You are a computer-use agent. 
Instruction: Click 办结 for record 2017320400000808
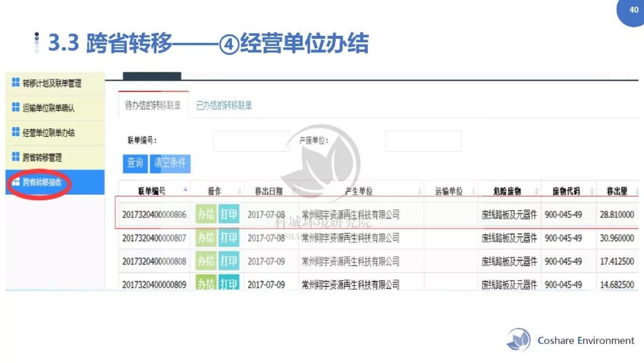pyautogui.click(x=206, y=262)
